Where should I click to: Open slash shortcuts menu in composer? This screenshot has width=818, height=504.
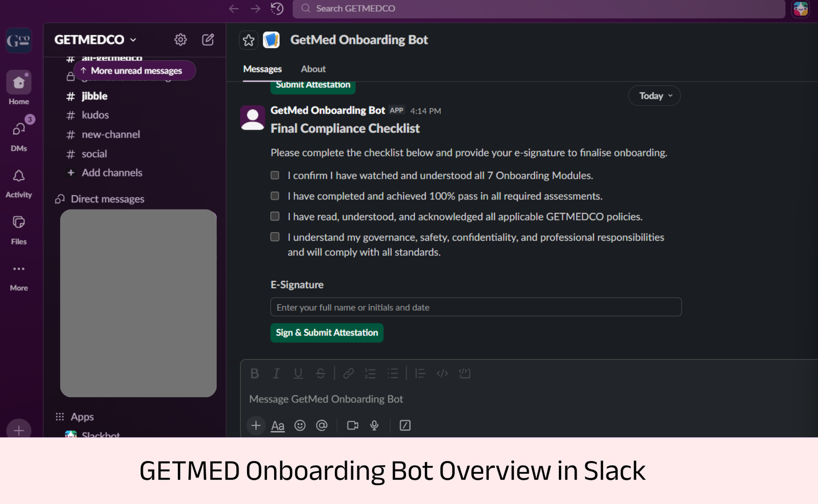pyautogui.click(x=405, y=425)
